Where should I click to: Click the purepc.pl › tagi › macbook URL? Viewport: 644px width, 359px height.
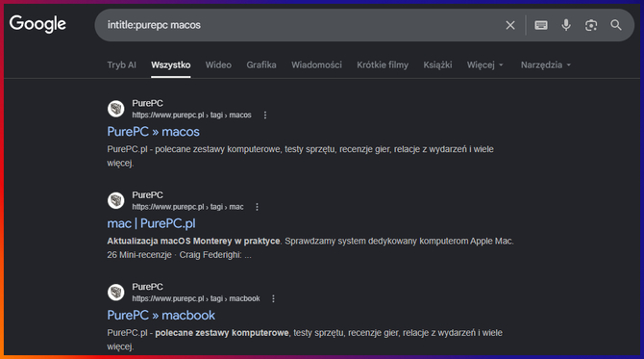click(196, 298)
